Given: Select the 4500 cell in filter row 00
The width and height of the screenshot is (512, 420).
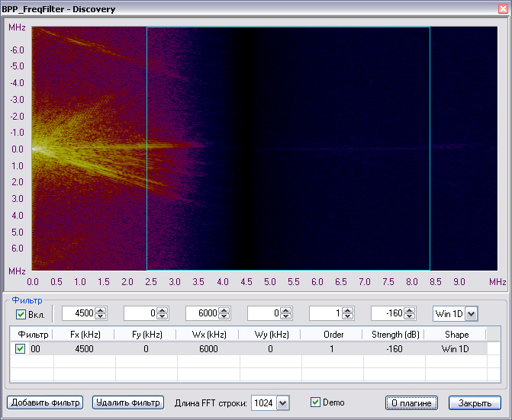Looking at the screenshot, I should click(84, 349).
